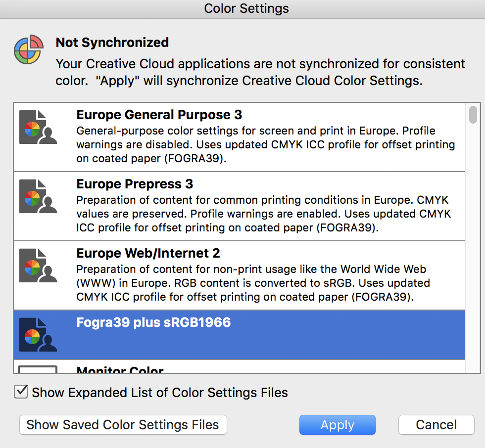Open Show Saved Color Settings Files
This screenshot has width=485, height=448.
point(123,425)
